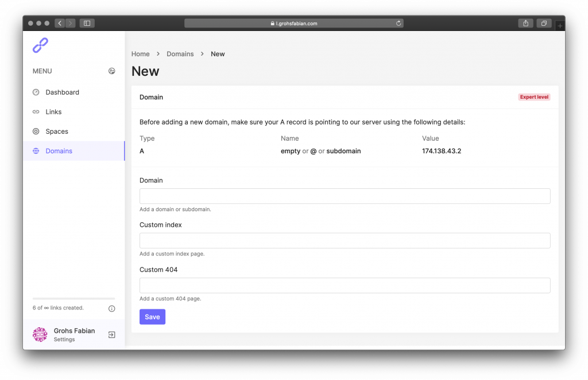Click the Spaces target icon
The height and width of the screenshot is (380, 588).
click(x=36, y=131)
